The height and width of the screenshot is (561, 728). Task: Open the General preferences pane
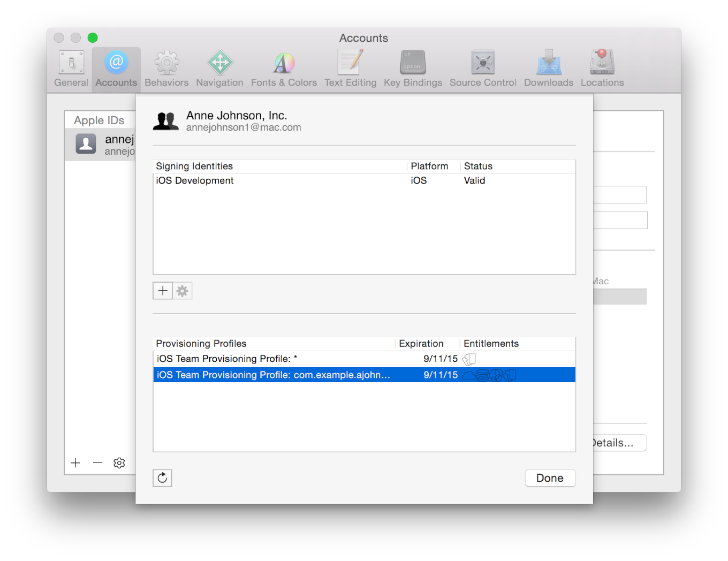[71, 67]
